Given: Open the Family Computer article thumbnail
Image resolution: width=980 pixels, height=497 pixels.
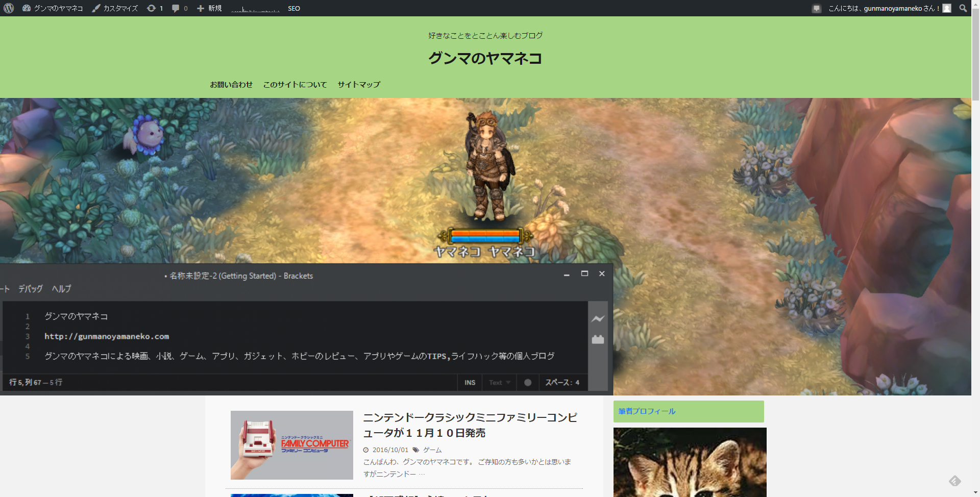Looking at the screenshot, I should [x=292, y=445].
